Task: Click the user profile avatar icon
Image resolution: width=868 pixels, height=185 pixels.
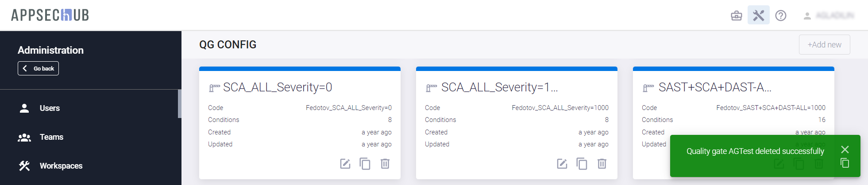Action: (807, 16)
